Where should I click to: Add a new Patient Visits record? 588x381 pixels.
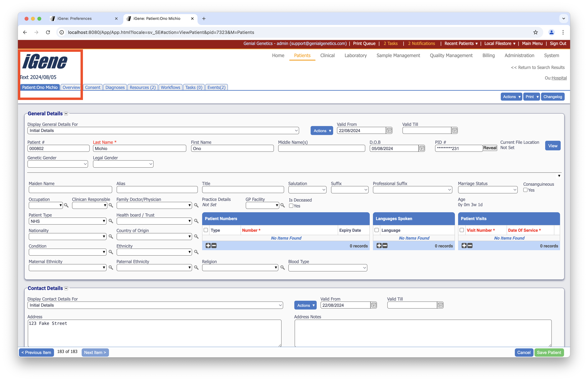pos(464,246)
